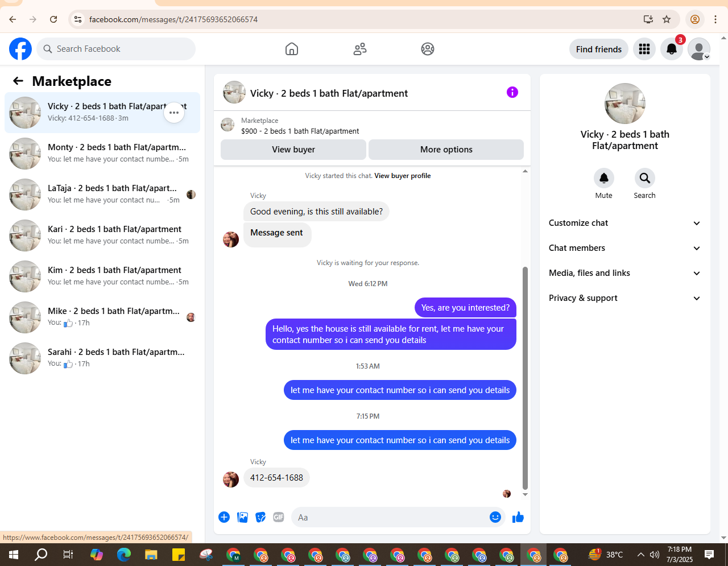This screenshot has width=728, height=566.
Task: Open the three-dot options on Vicky conversation
Action: coord(174,113)
